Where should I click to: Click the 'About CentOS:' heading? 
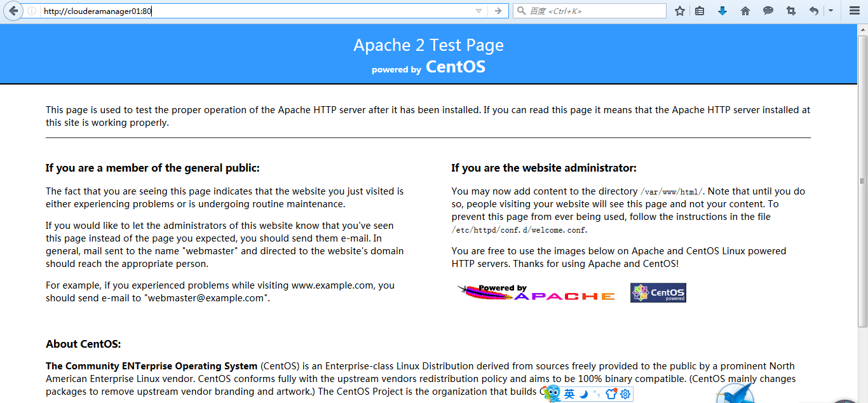coord(83,345)
